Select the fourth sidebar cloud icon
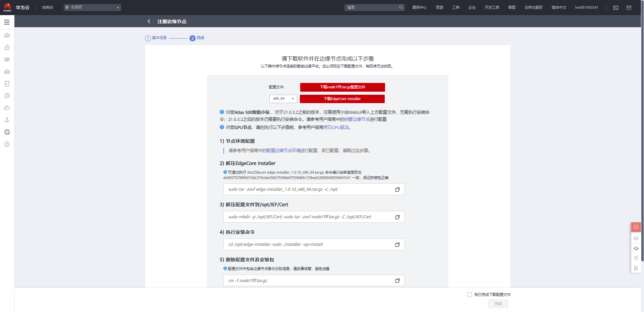This screenshot has width=644, height=312. 7,72
